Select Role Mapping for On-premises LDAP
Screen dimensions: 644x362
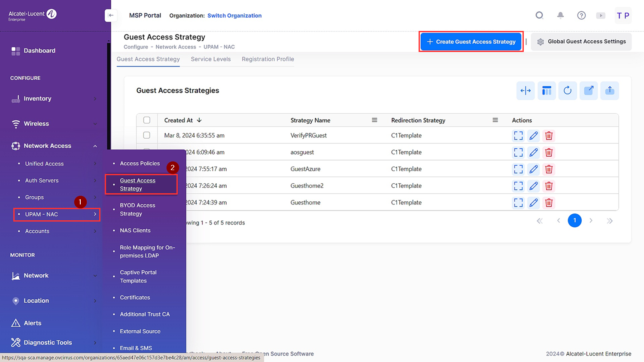pos(147,252)
